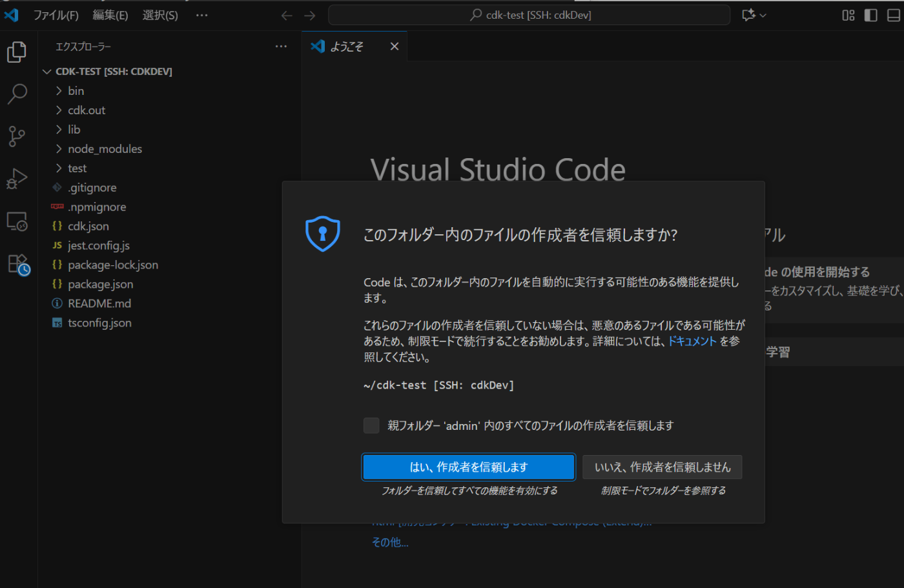Go forward with the right arrow

coord(310,15)
